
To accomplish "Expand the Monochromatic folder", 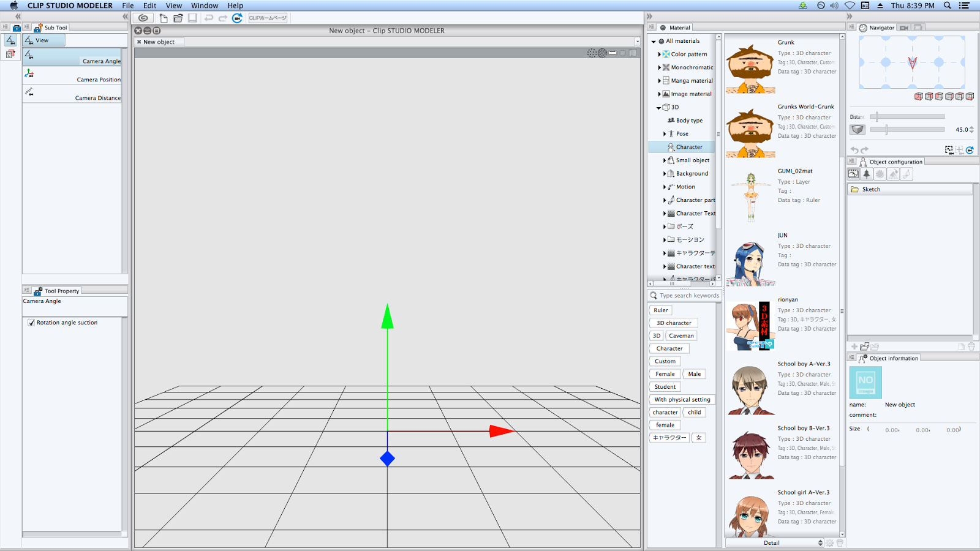I will 660,68.
